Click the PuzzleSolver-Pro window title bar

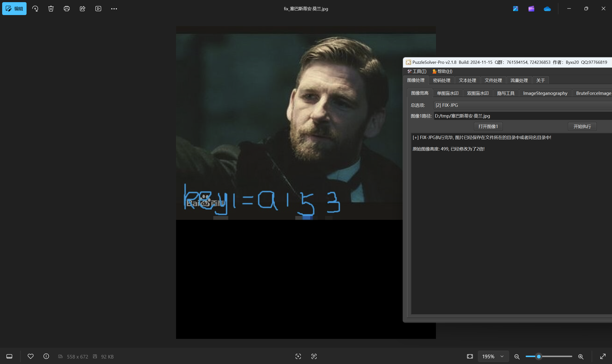[x=507, y=62]
